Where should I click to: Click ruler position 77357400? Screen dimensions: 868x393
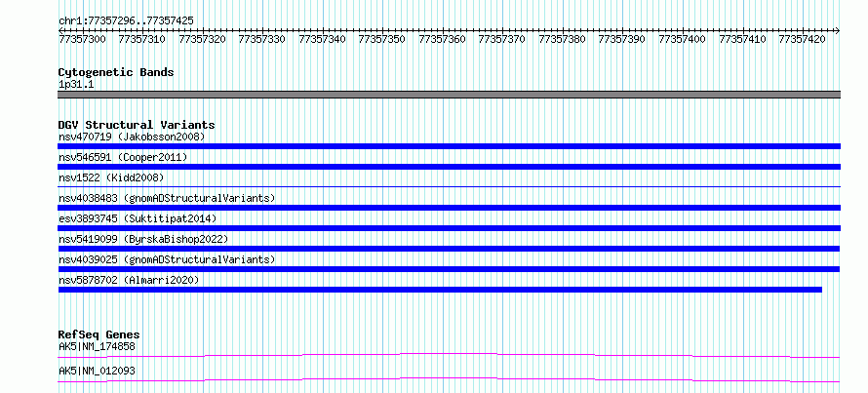click(682, 39)
